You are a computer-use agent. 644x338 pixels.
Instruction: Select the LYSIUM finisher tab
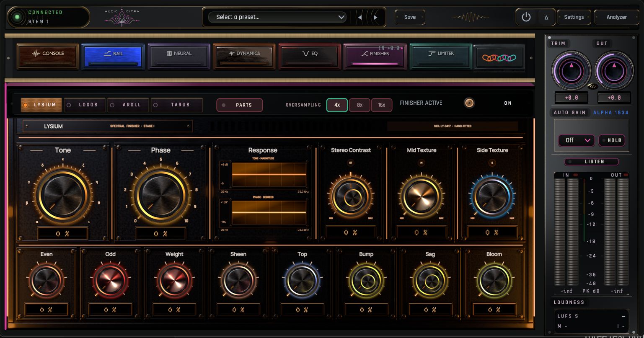(x=41, y=105)
